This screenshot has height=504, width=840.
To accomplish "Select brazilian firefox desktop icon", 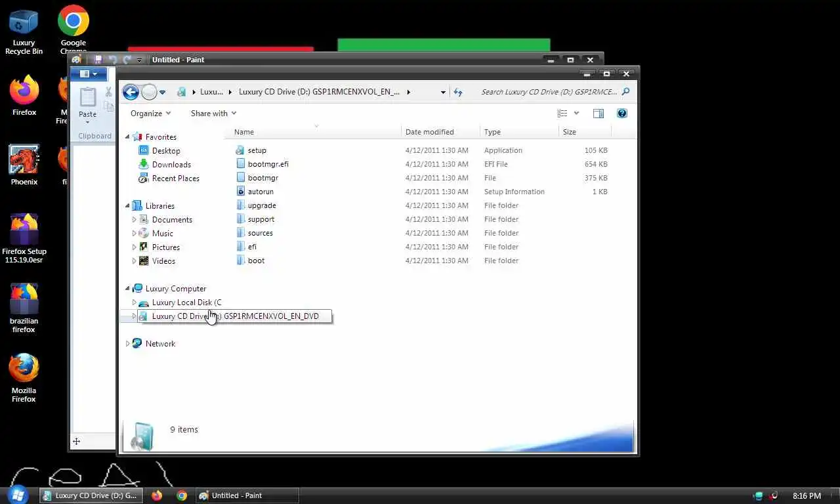I will 24,308.
